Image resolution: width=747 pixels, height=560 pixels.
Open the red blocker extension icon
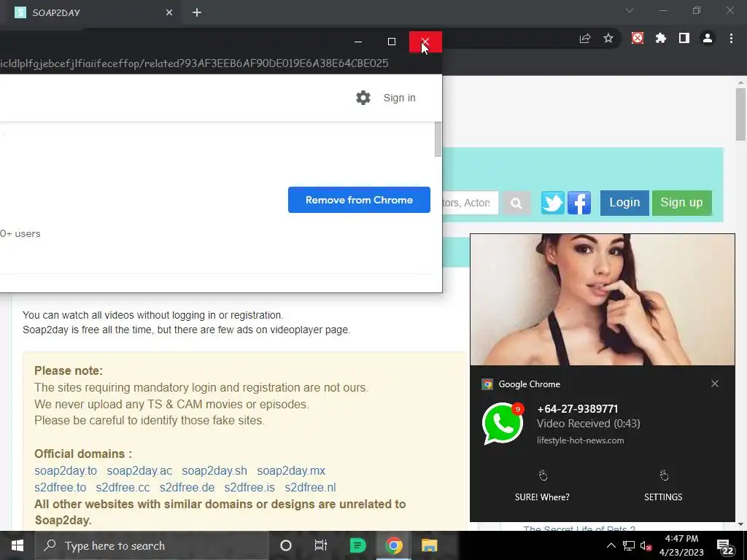pyautogui.click(x=638, y=38)
